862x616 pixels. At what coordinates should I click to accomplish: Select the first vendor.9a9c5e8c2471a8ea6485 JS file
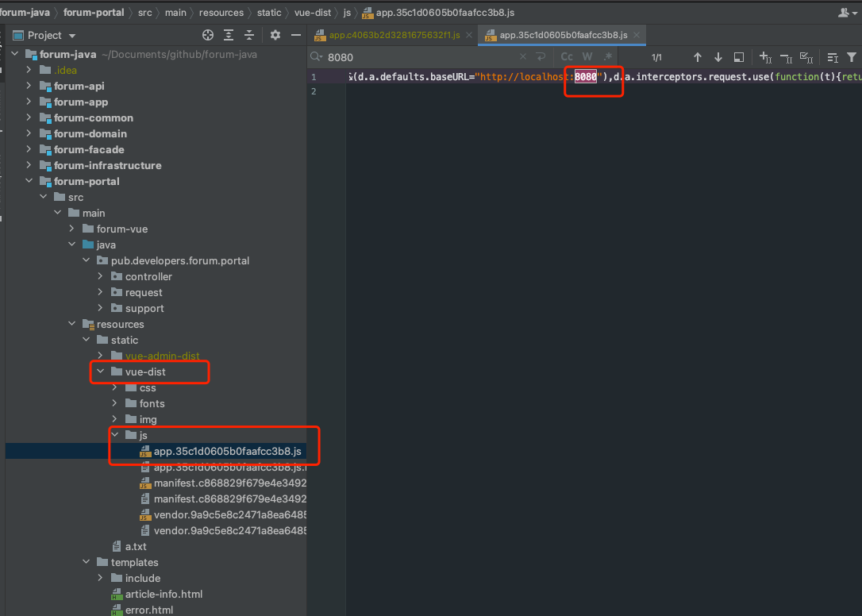coord(230,515)
